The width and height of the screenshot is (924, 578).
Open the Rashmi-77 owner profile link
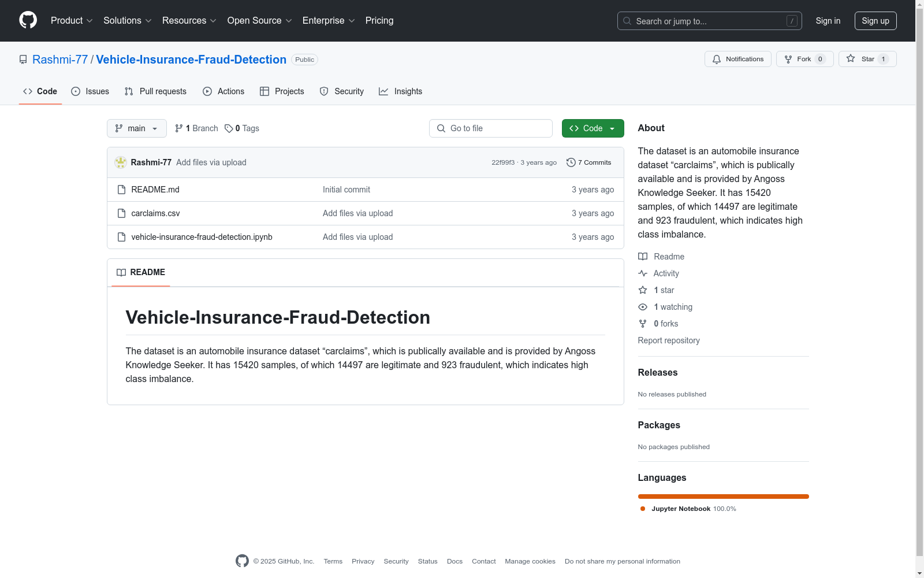60,60
